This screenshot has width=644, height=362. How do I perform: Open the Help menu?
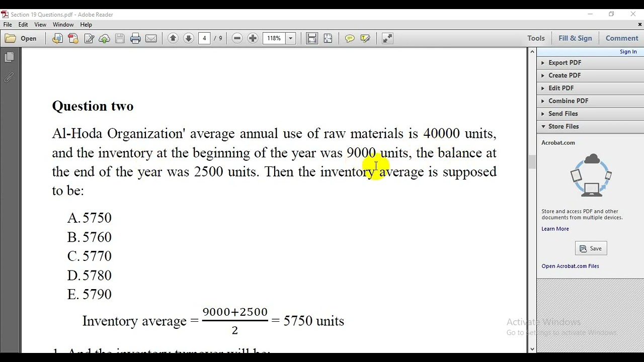(86, 25)
